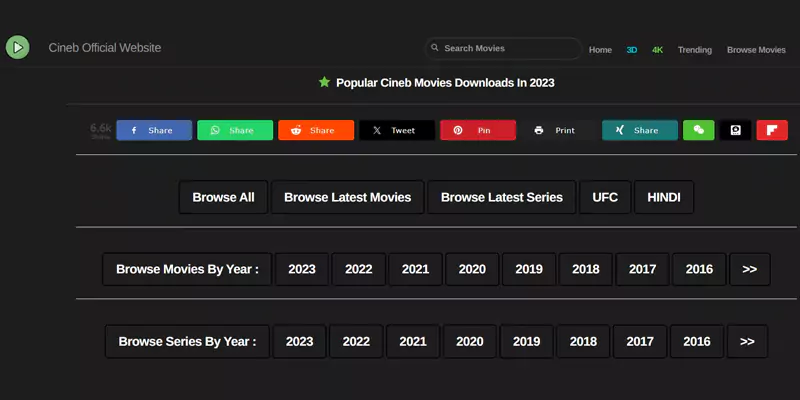Browse movies from 2016
The height and width of the screenshot is (400, 800).
tap(699, 269)
